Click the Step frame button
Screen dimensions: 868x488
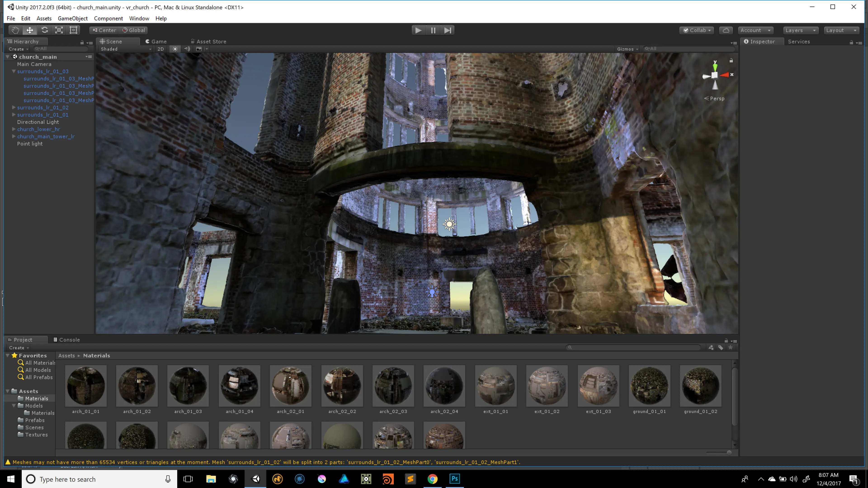(x=448, y=30)
